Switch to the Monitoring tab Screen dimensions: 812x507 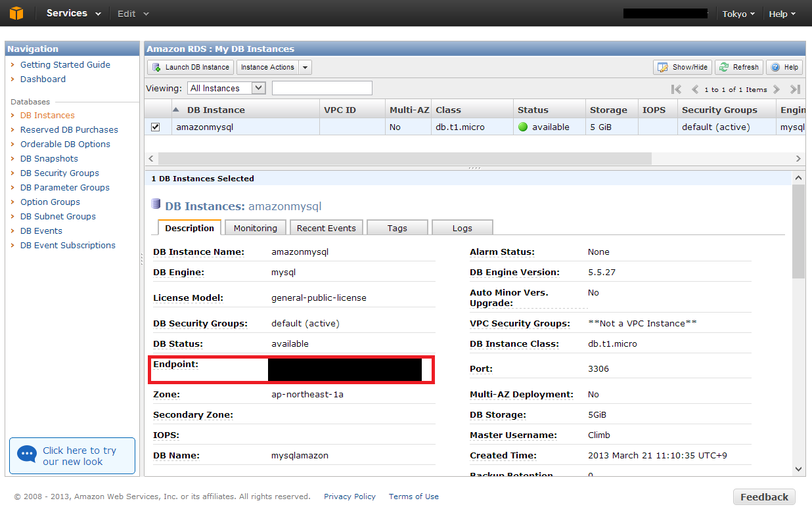coord(256,228)
